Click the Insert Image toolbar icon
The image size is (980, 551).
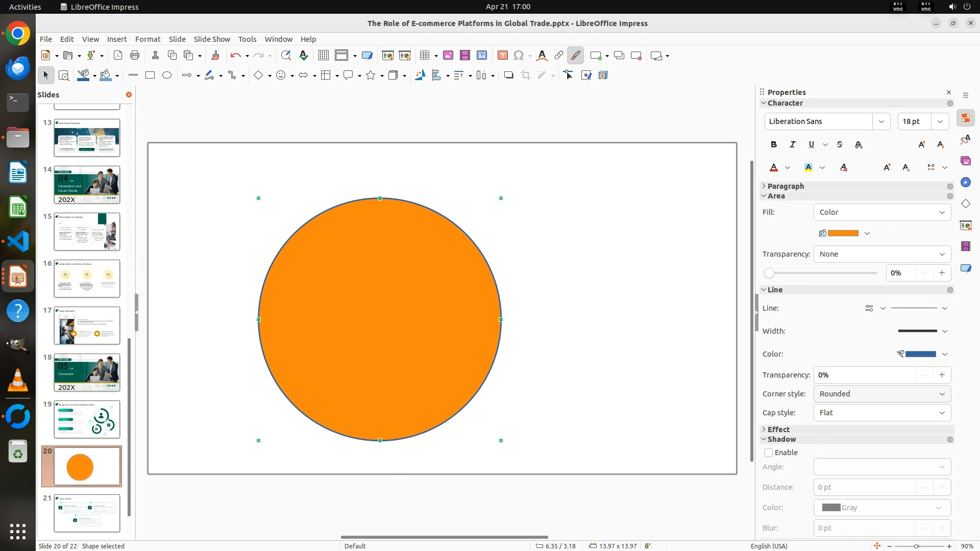448,56
